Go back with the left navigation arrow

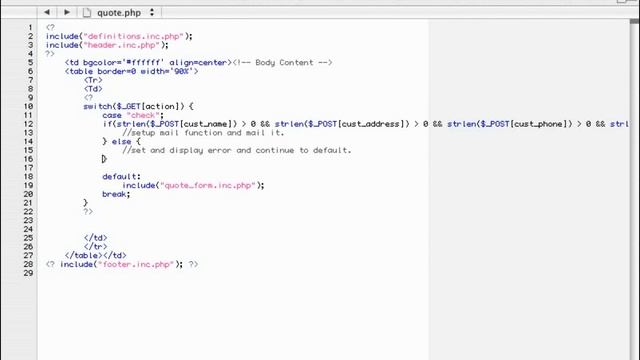[x=47, y=12]
